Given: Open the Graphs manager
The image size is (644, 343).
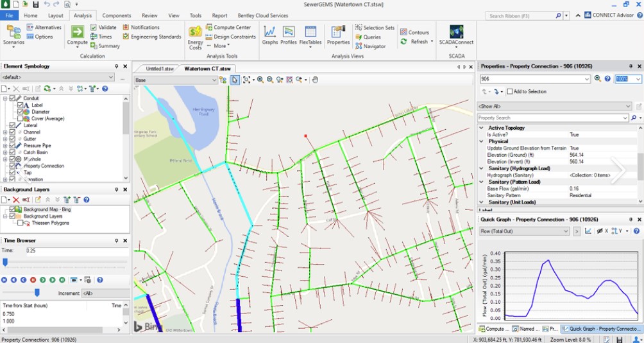Looking at the screenshot, I should (x=270, y=35).
